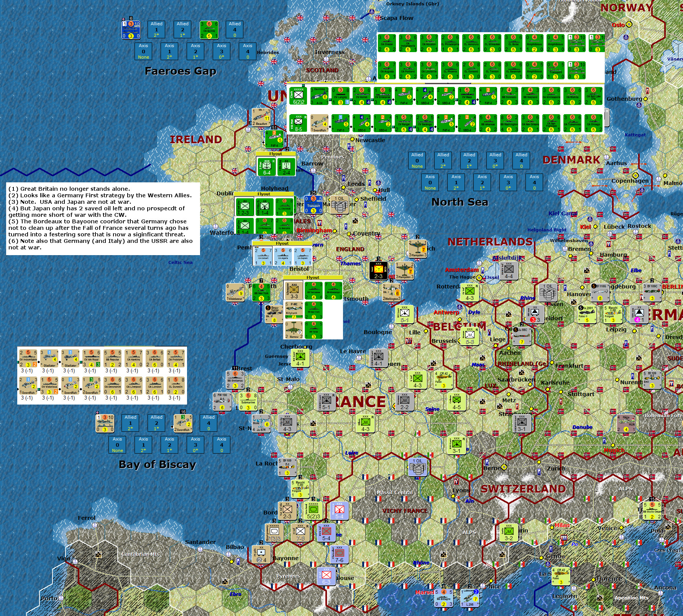Select the black 2-3 territorial counter near London
The image size is (683, 616).
click(x=379, y=270)
